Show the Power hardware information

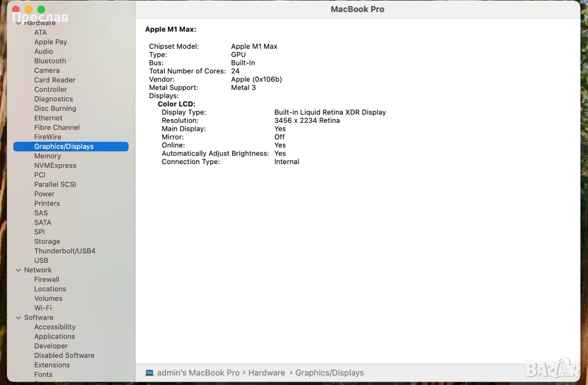(44, 194)
